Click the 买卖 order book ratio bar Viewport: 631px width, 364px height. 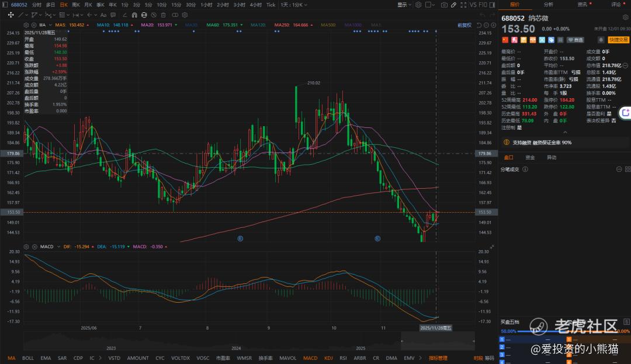[x=565, y=331]
